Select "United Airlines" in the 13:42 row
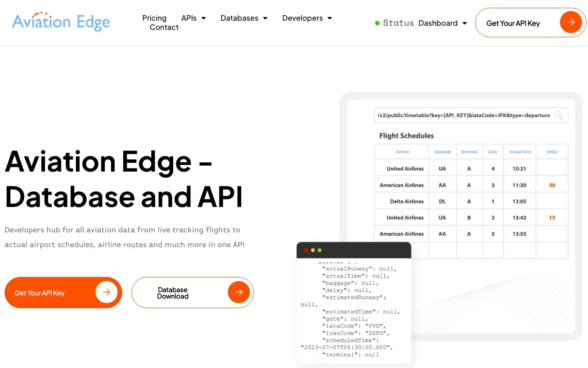 tap(405, 218)
